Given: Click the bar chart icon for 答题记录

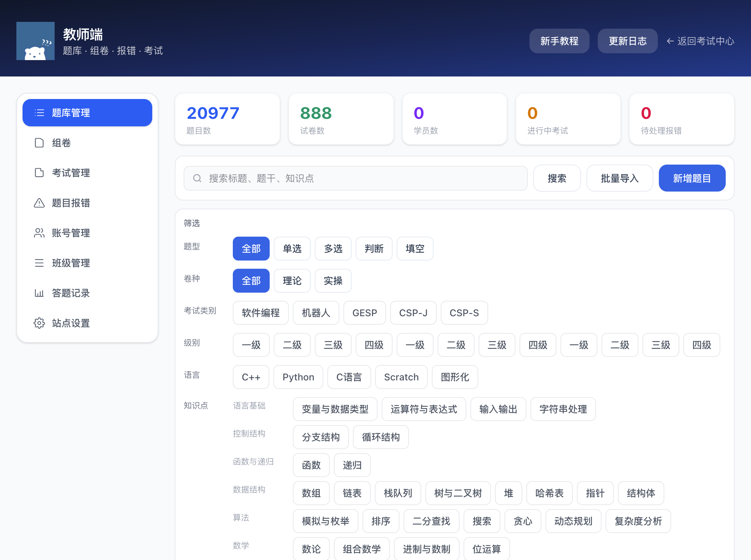Looking at the screenshot, I should [39, 293].
